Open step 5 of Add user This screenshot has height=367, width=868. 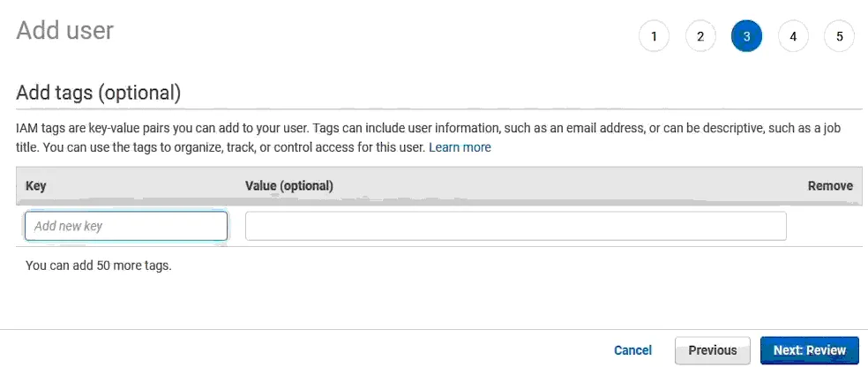click(x=839, y=36)
